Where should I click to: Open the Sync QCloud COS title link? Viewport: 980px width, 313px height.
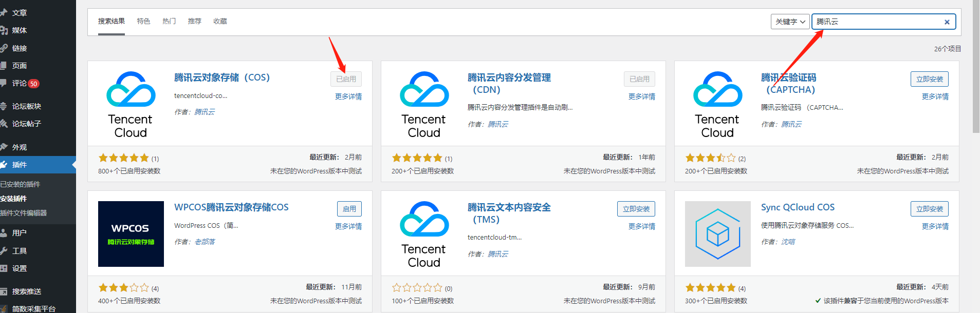point(798,207)
